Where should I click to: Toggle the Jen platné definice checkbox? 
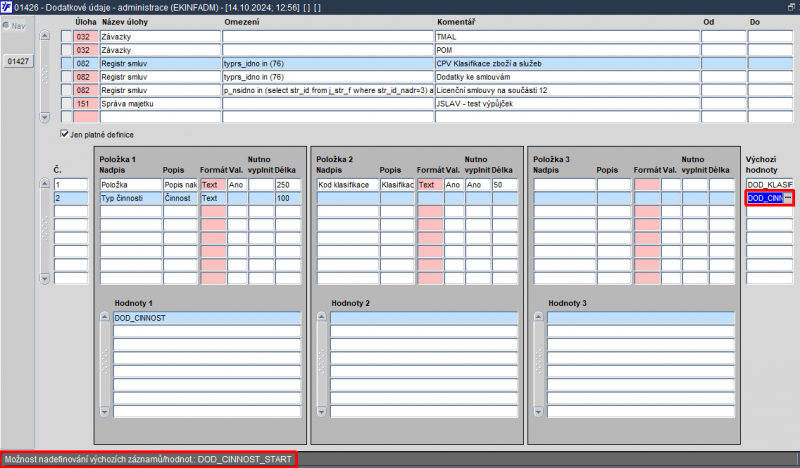65,134
